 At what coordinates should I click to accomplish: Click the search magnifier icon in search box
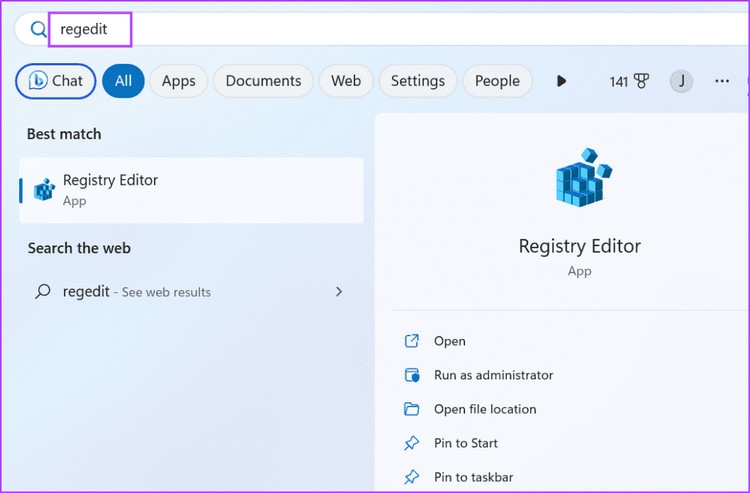38,30
